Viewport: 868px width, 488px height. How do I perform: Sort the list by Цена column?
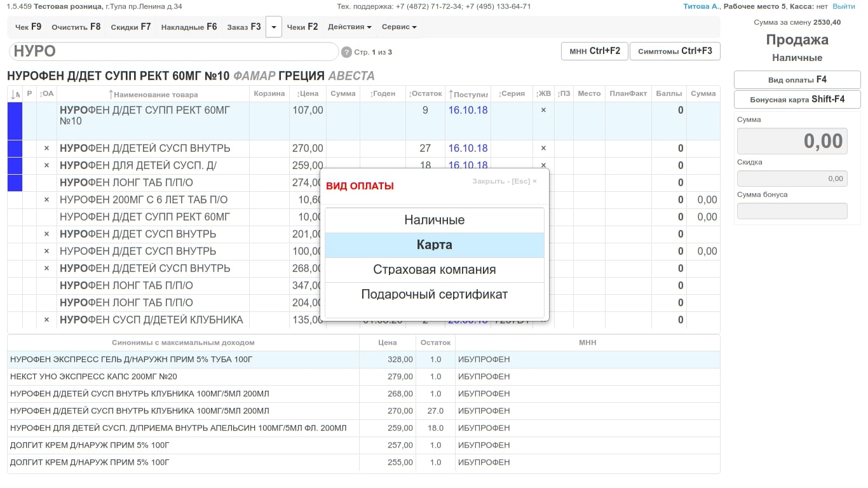click(x=308, y=93)
